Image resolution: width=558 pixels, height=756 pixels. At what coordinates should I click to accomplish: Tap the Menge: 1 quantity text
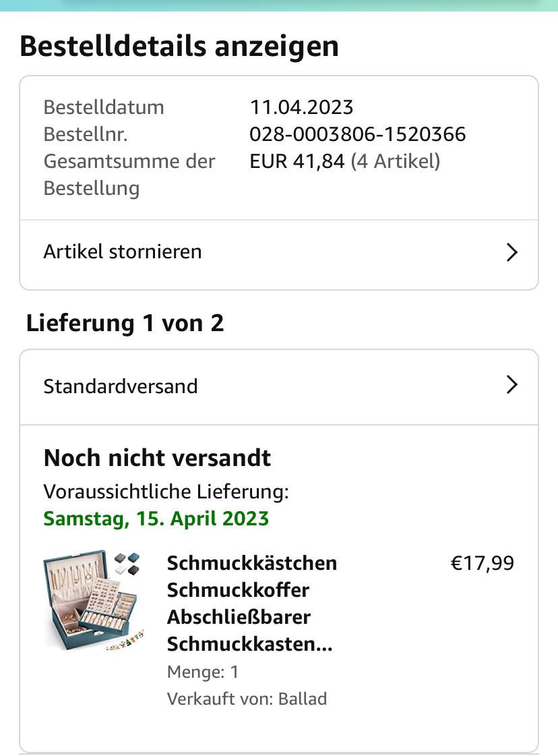pos(203,672)
